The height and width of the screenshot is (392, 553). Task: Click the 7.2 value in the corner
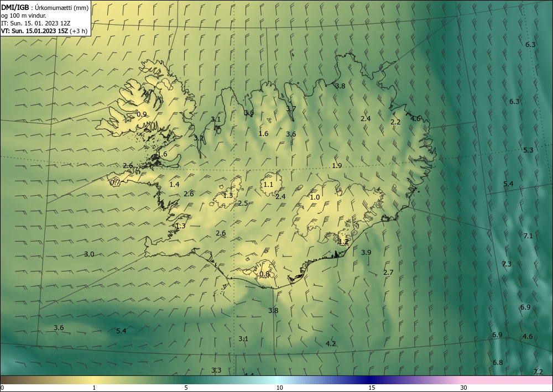(538, 372)
